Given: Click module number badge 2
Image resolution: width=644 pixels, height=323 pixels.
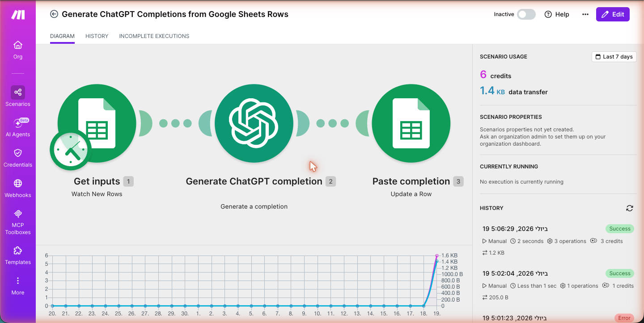Looking at the screenshot, I should [330, 181].
